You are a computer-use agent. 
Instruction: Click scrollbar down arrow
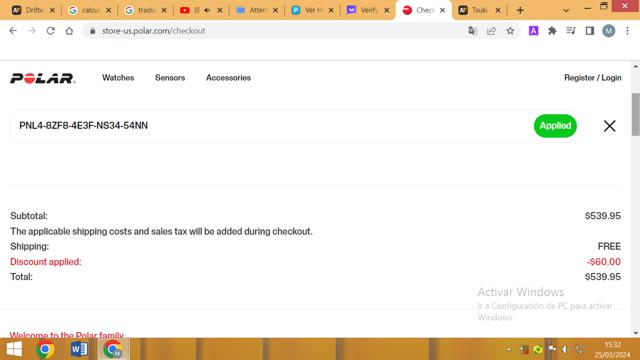click(x=636, y=333)
